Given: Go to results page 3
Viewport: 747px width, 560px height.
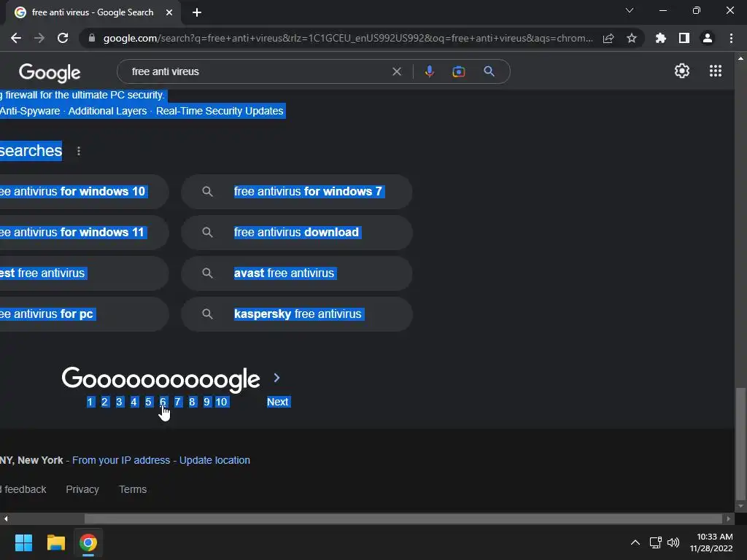Looking at the screenshot, I should click(119, 402).
